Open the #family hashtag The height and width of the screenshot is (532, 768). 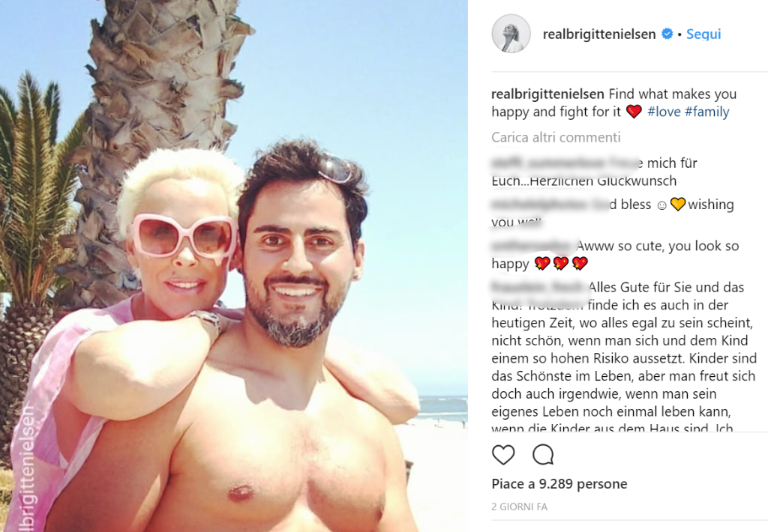pyautogui.click(x=706, y=112)
